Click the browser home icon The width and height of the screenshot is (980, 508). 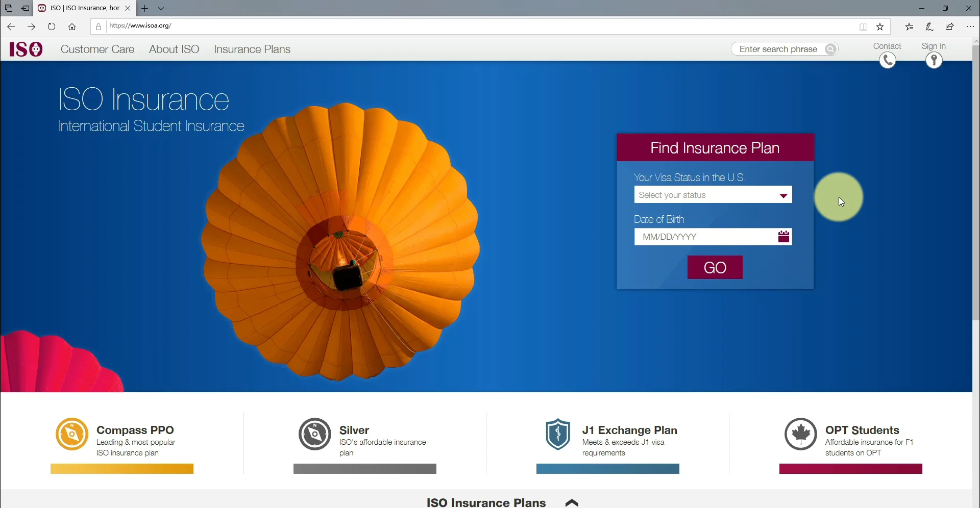tap(72, 27)
